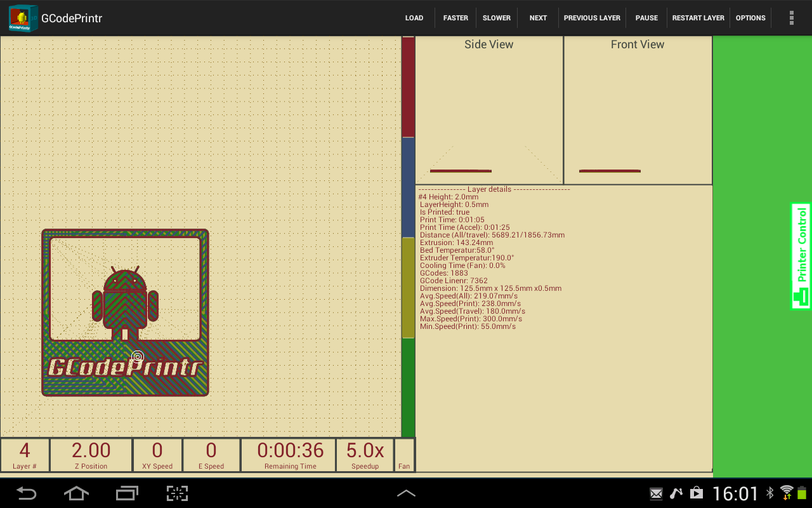Tap the Android robot in print preview
The height and width of the screenshot is (508, 812).
point(125,304)
